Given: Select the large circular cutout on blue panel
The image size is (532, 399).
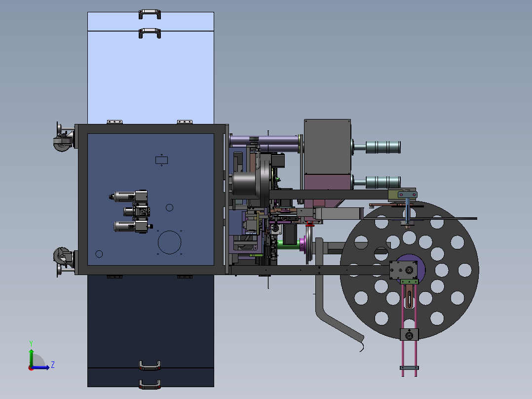Looking at the screenshot, I should 169,242.
